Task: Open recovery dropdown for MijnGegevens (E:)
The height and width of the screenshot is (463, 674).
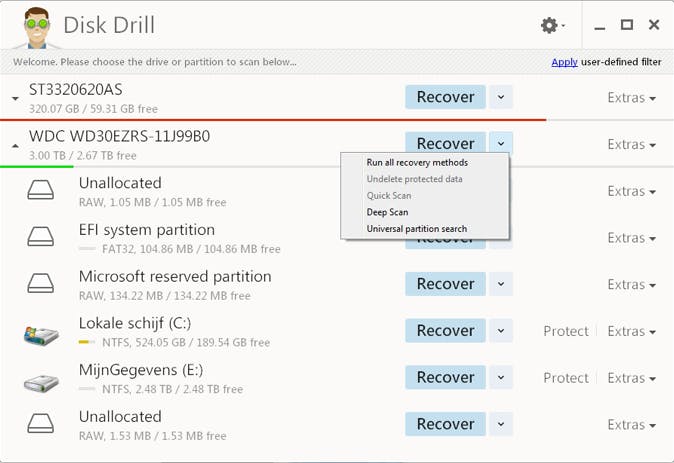Action: coord(501,377)
